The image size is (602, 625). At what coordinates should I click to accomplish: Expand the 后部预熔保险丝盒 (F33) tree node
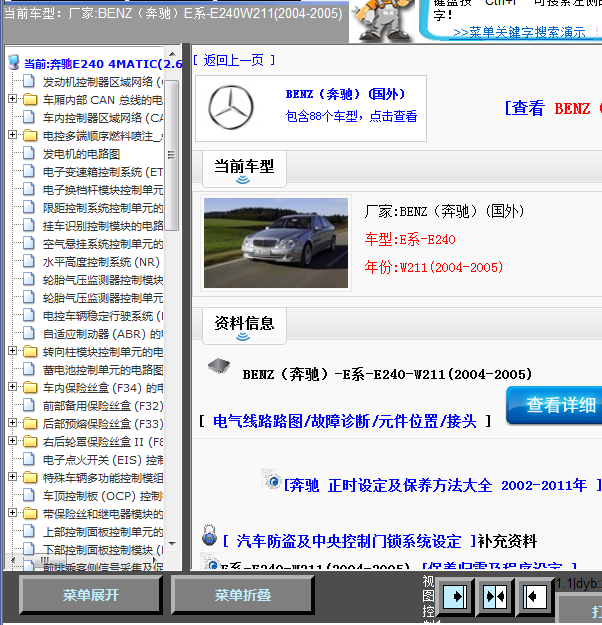click(x=12, y=423)
